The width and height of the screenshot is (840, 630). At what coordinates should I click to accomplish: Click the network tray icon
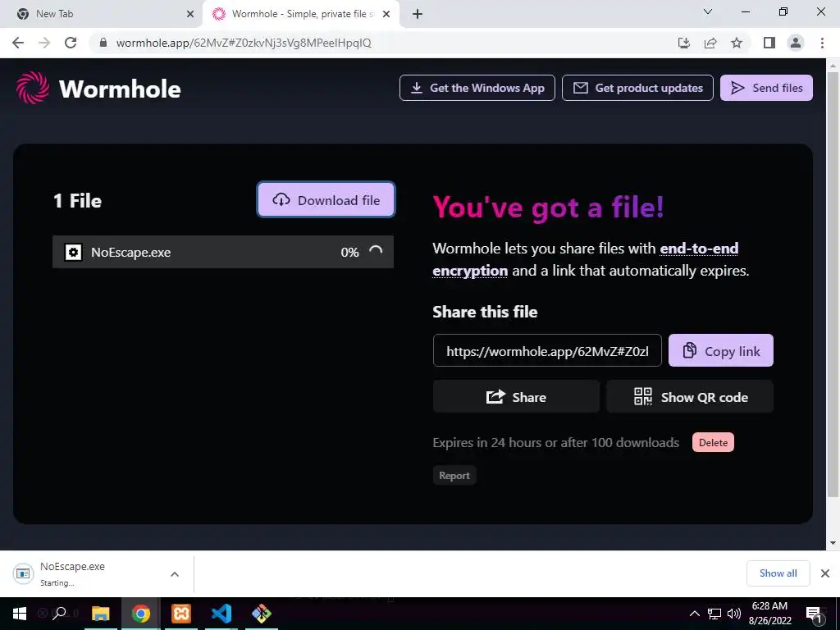pos(714,614)
